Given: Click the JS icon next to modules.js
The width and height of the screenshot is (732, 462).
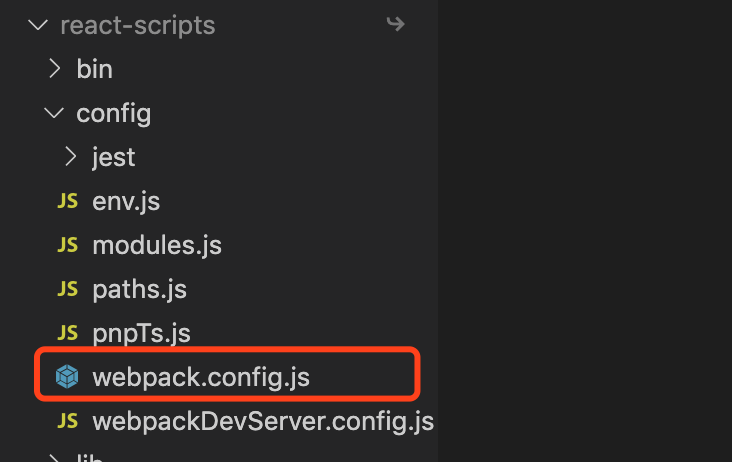Looking at the screenshot, I should (67, 245).
